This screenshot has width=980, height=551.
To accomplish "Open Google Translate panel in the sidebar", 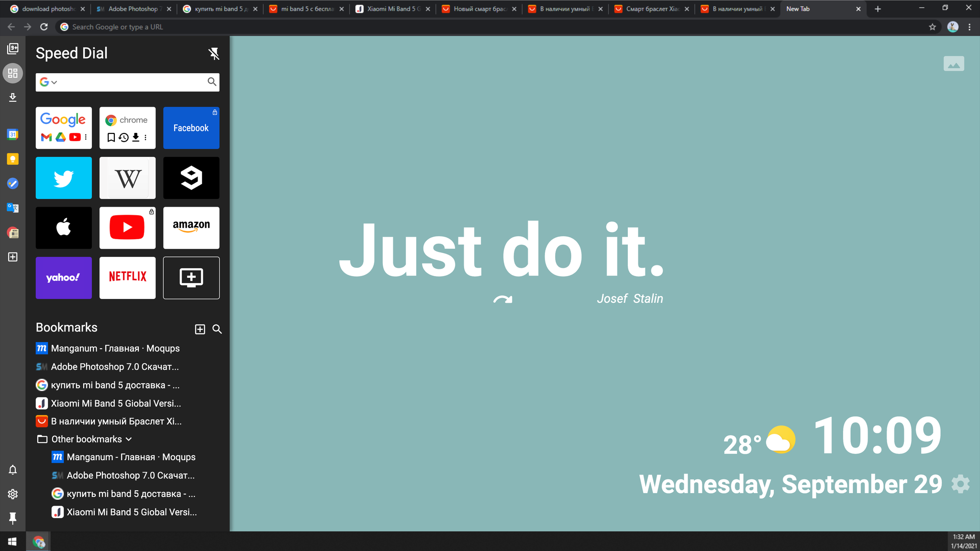I will click(x=13, y=208).
